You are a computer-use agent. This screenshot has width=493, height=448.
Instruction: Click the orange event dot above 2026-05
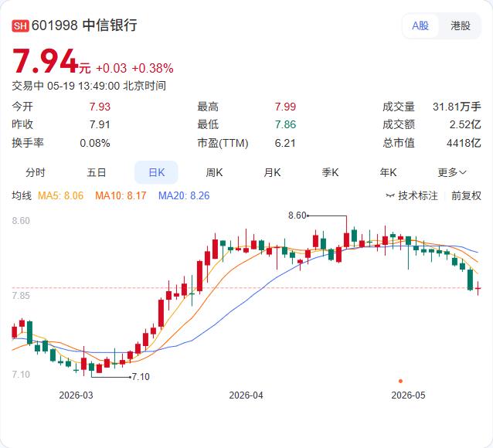(x=400, y=381)
